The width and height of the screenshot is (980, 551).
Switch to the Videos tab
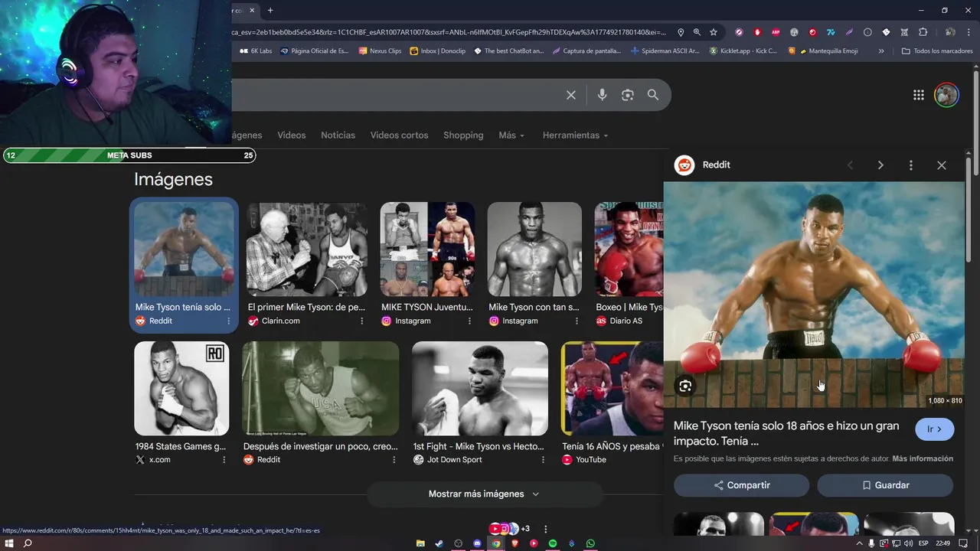[x=292, y=135]
